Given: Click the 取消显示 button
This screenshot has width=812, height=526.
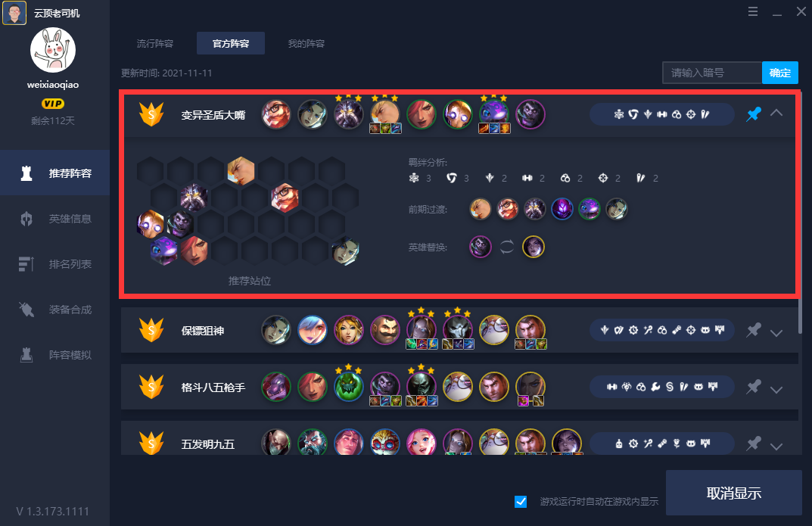Looking at the screenshot, I should tap(734, 493).
